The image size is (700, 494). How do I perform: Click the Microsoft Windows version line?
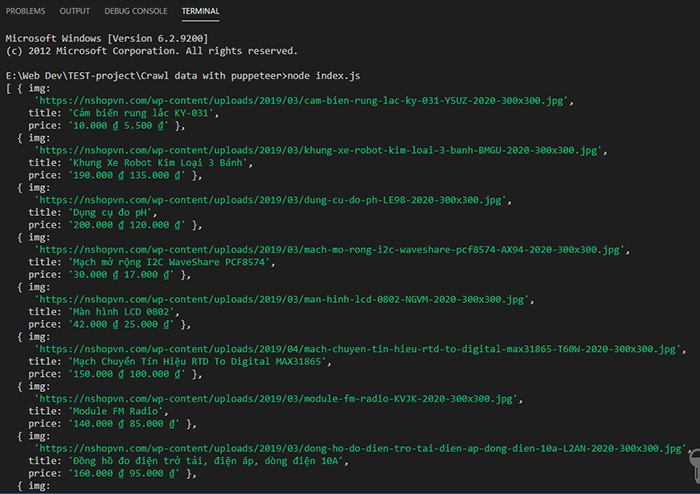point(107,38)
